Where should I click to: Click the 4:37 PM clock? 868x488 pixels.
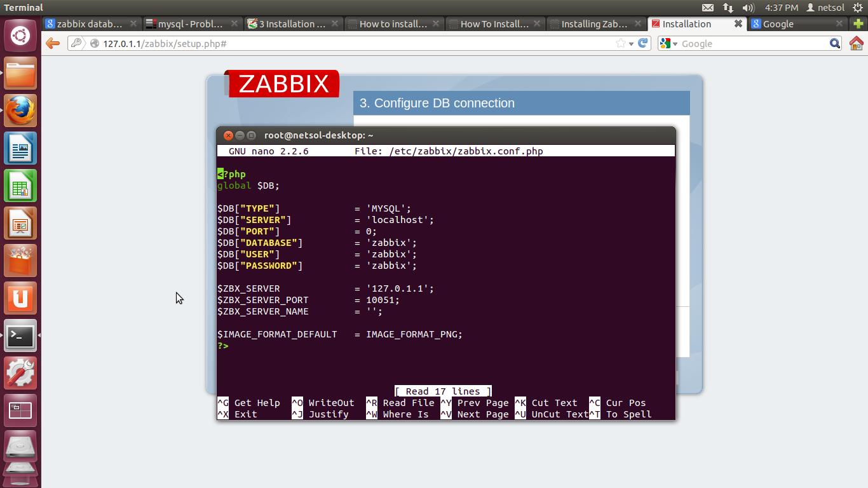(782, 8)
